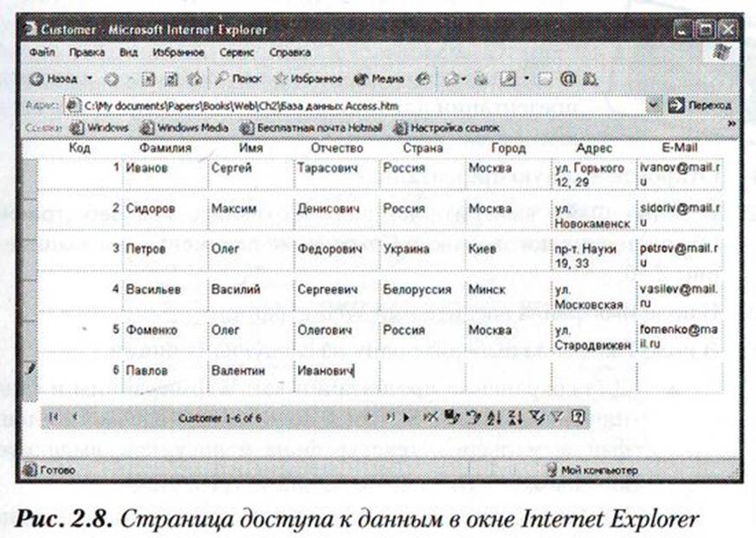The height and width of the screenshot is (538, 756).
Task: Print the page with the printer icon
Action: pos(481,79)
